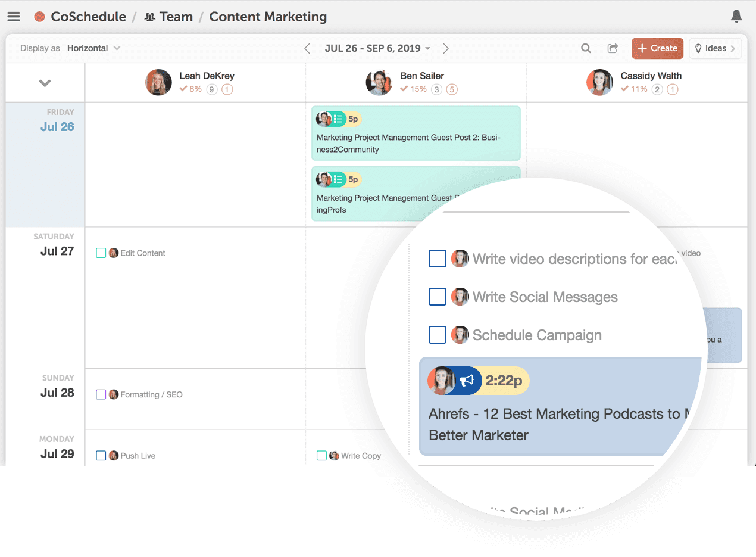
Task: Open the Display as Horizontal dropdown
Action: [93, 48]
